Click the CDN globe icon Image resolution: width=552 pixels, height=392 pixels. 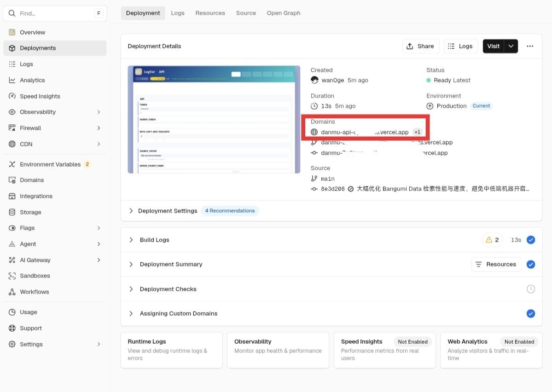pos(12,144)
